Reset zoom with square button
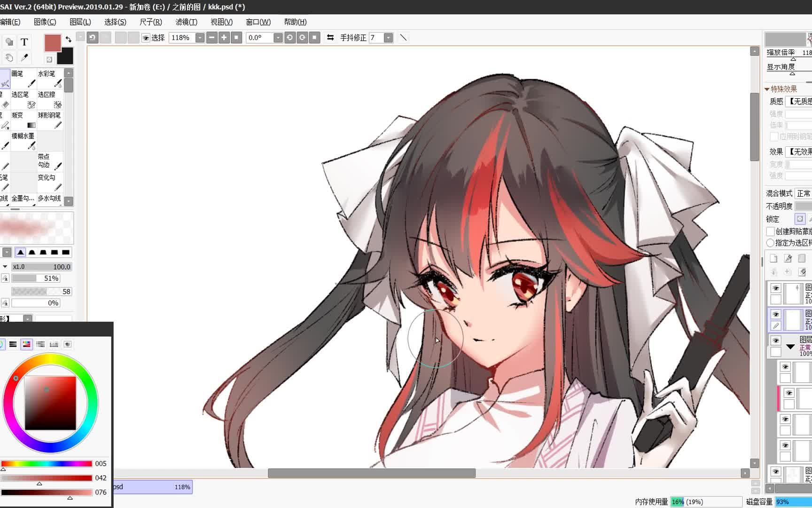This screenshot has height=508, width=812. [236, 38]
